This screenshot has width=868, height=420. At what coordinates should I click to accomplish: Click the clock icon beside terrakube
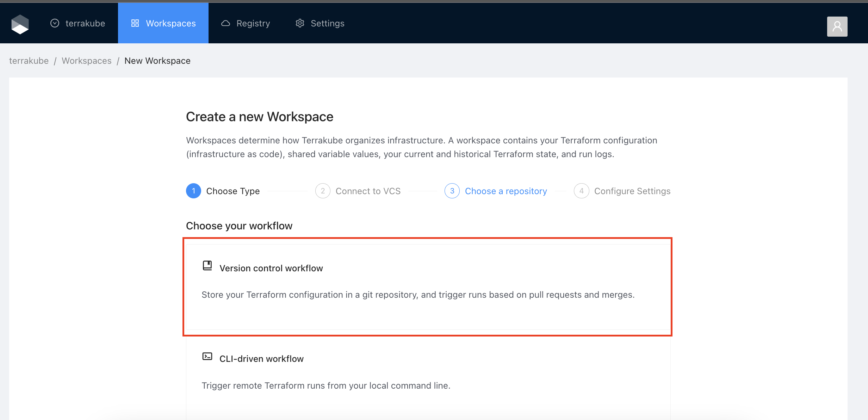pos(55,23)
